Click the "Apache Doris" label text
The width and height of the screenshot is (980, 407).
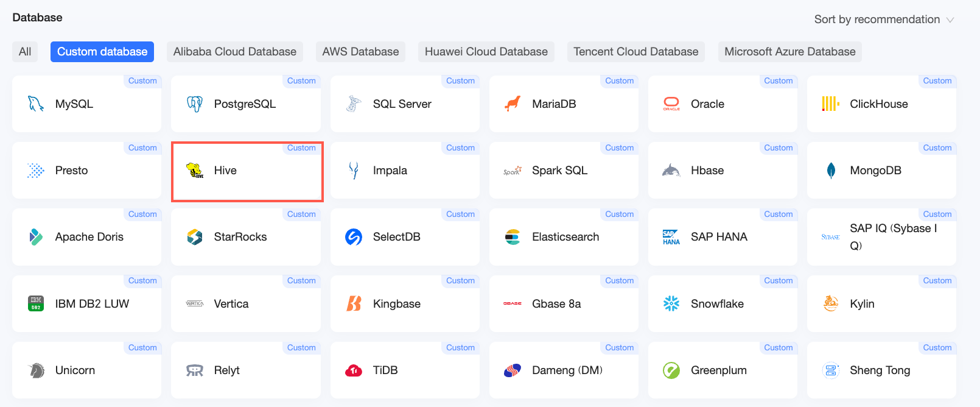[x=89, y=237]
